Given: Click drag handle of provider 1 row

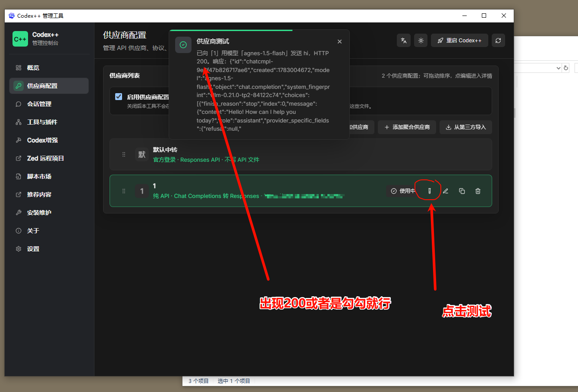Looking at the screenshot, I should (124, 191).
